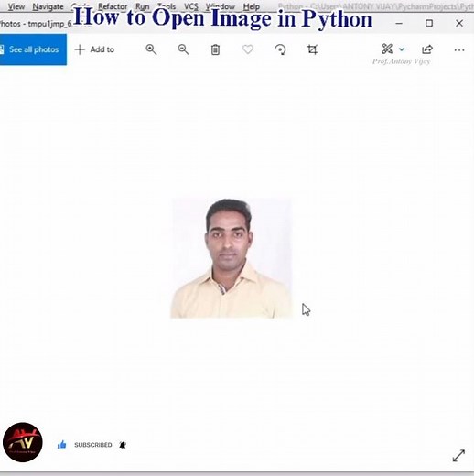Share the photo with the share icon
Image resolution: width=474 pixels, height=476 pixels.
[427, 49]
